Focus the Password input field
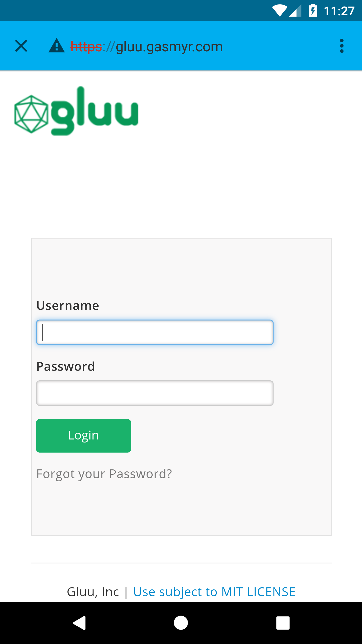The image size is (362, 644). click(x=155, y=393)
